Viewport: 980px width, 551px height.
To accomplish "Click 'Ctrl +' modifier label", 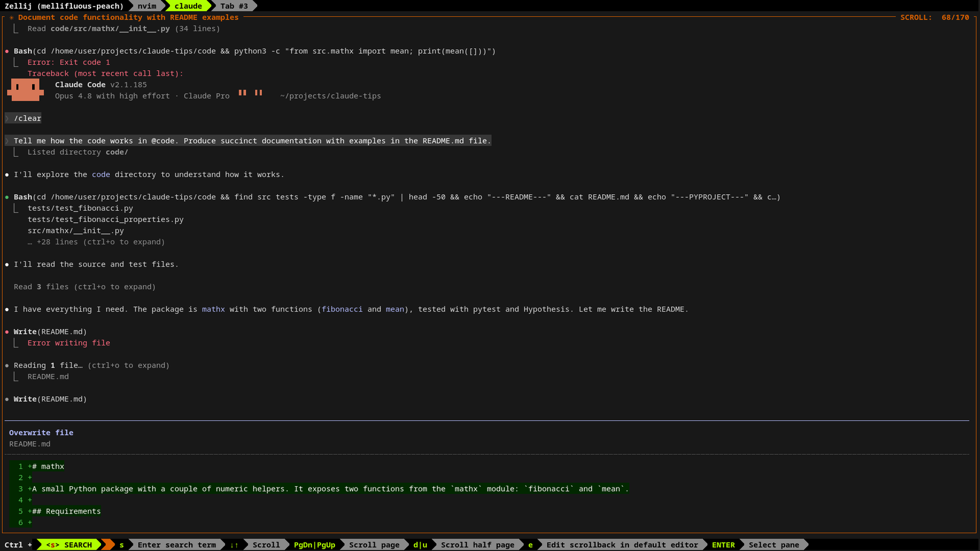I will (18, 545).
